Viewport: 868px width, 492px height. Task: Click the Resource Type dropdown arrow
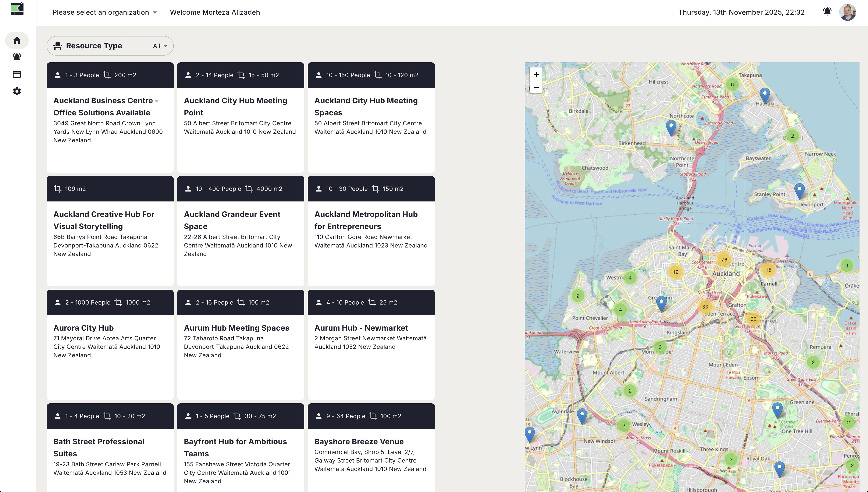pyautogui.click(x=166, y=46)
